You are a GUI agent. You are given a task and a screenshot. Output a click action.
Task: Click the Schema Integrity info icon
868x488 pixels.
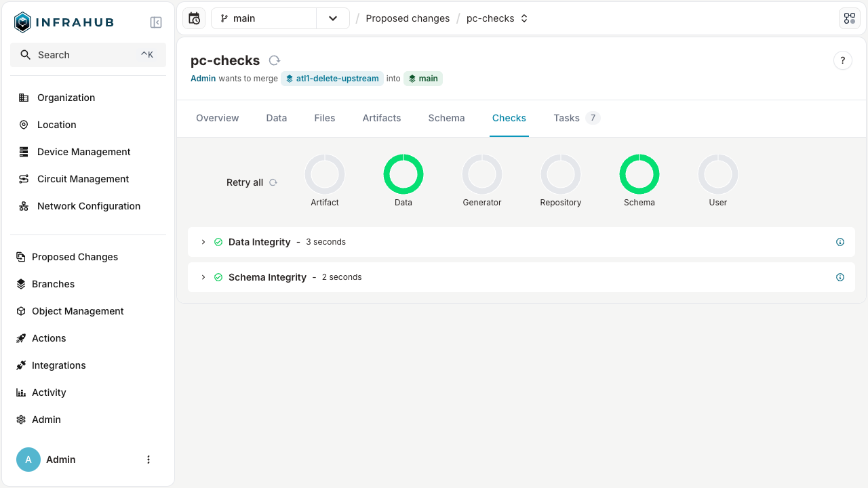840,277
